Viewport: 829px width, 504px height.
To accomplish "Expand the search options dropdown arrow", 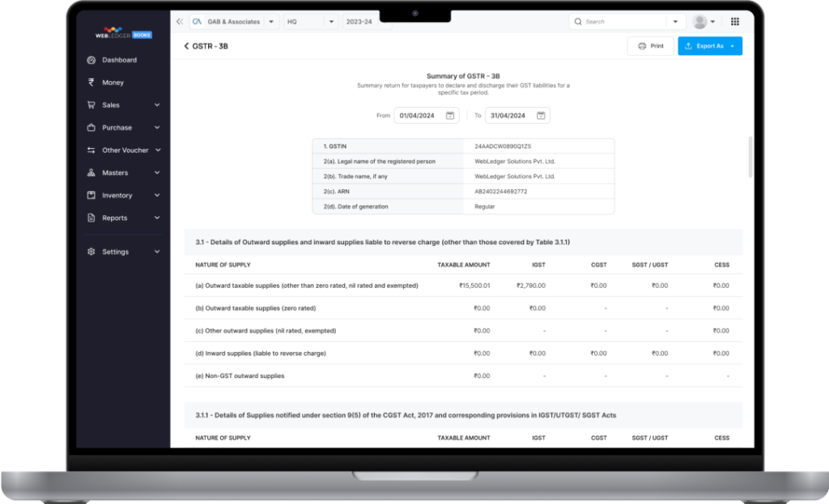I will [674, 21].
